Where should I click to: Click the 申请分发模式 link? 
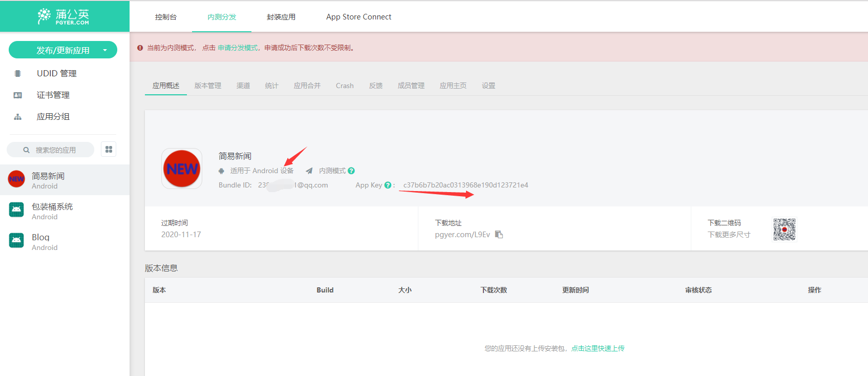click(x=238, y=48)
